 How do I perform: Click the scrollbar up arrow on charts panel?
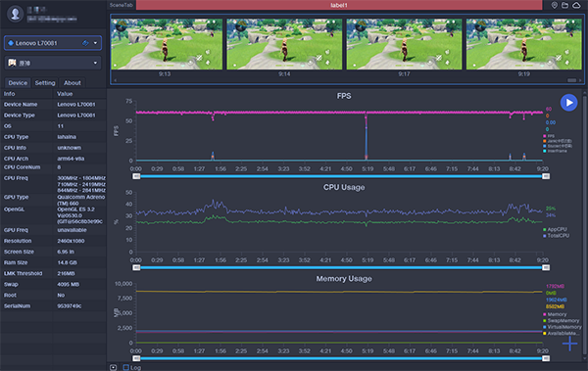pyautogui.click(x=585, y=92)
